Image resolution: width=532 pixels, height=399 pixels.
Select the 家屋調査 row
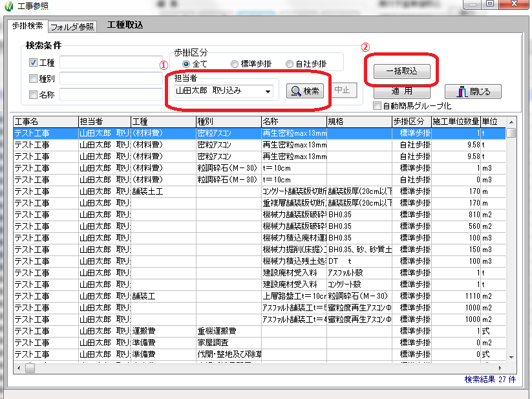click(x=260, y=343)
